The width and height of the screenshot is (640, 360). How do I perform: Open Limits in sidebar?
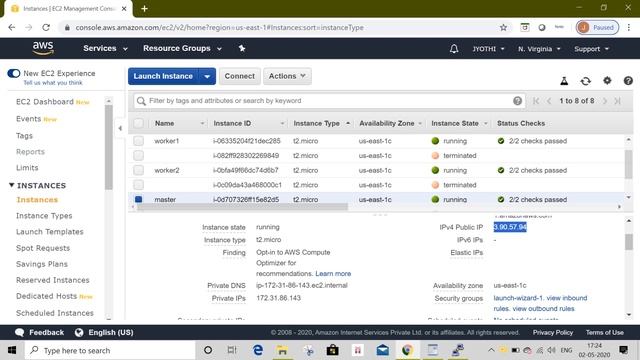tap(27, 168)
